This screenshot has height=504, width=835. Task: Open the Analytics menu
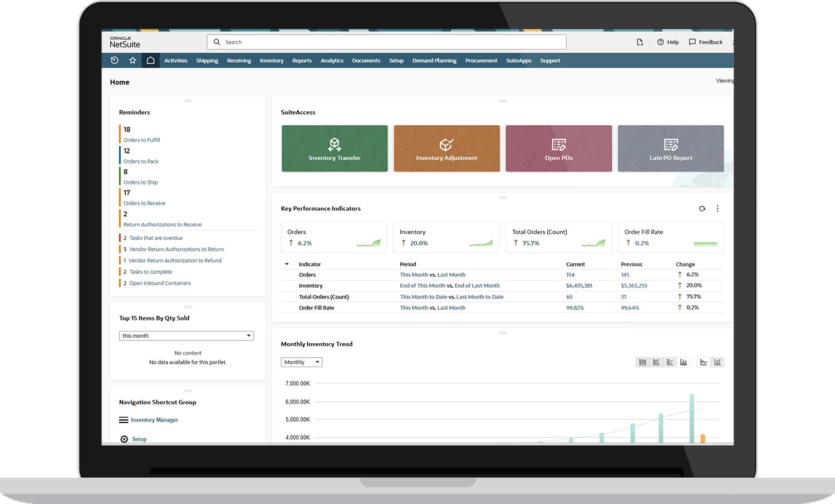point(332,61)
